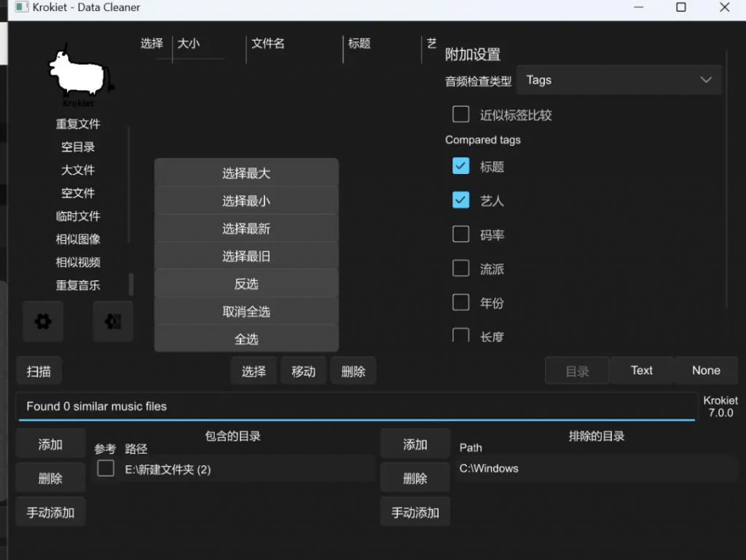This screenshot has height=560, width=746.
Task: Enable the 码率 tag checkbox
Action: coord(461,234)
